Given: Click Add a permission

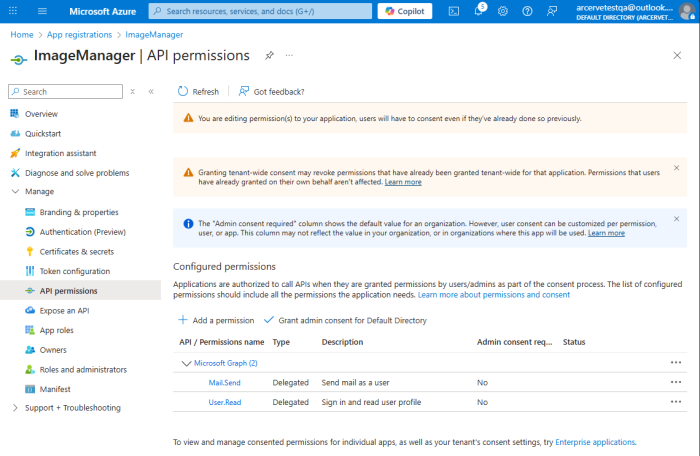Looking at the screenshot, I should pyautogui.click(x=216, y=320).
